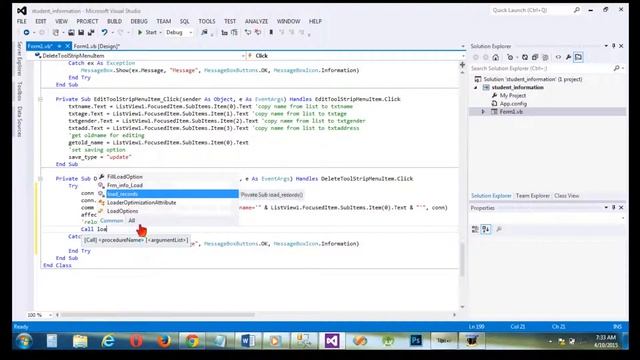The height and width of the screenshot is (360, 640).
Task: Open the SQL menu
Action: tap(184, 21)
